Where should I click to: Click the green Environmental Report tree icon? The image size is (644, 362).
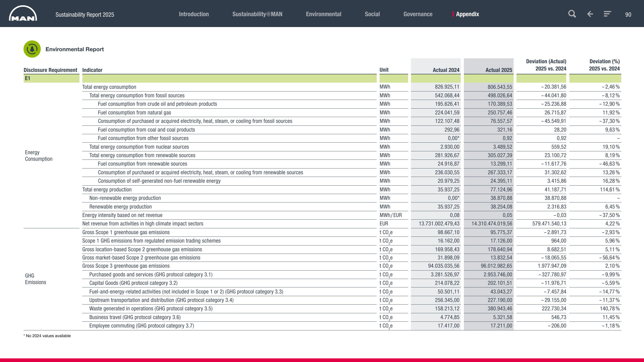[x=32, y=49]
